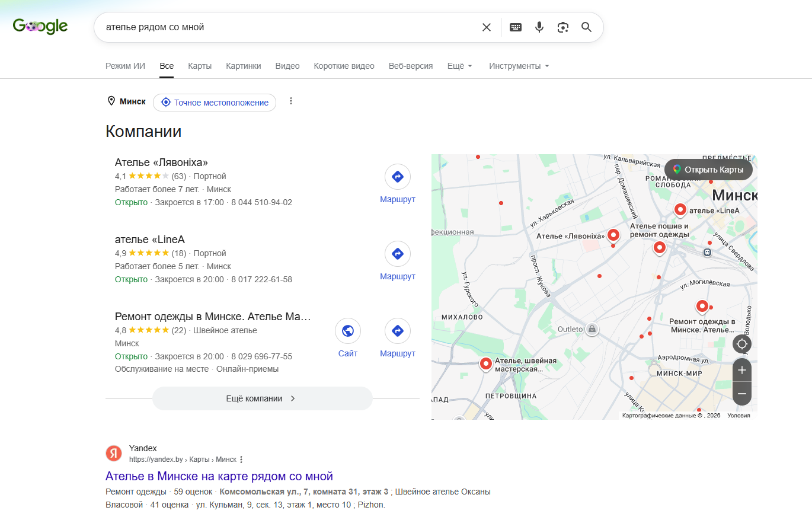Screen dimensions: 812x520
Task: Click the Outleto shopping marker on map
Action: [x=592, y=329]
